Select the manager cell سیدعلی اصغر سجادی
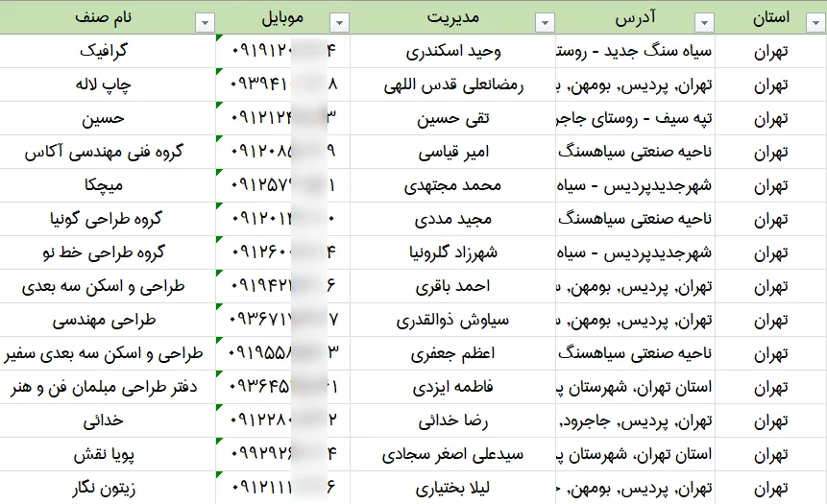 tap(453, 454)
